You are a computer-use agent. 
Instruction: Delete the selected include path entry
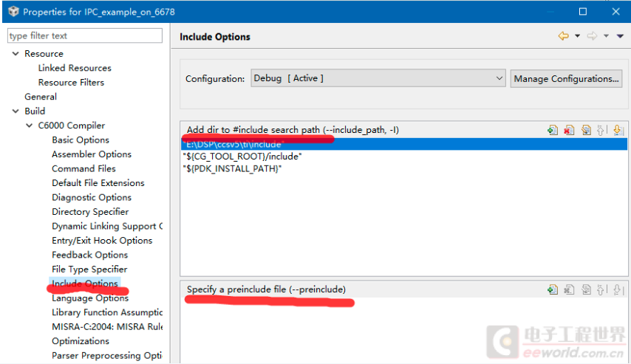(569, 130)
